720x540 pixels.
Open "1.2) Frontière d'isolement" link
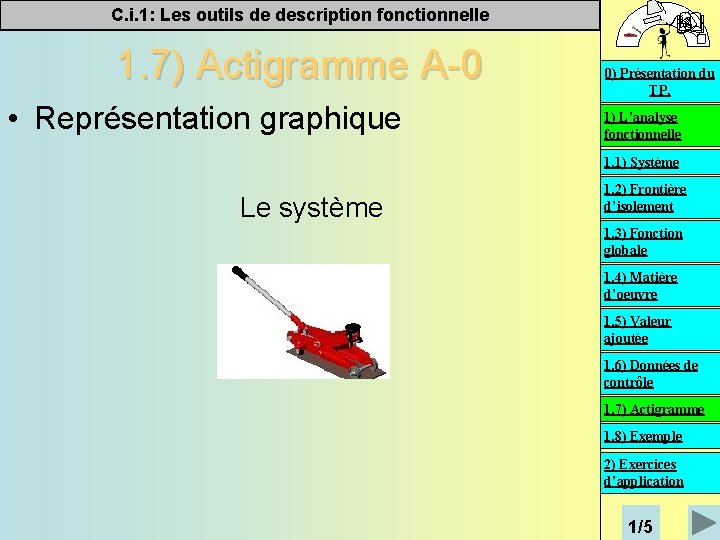click(x=660, y=198)
